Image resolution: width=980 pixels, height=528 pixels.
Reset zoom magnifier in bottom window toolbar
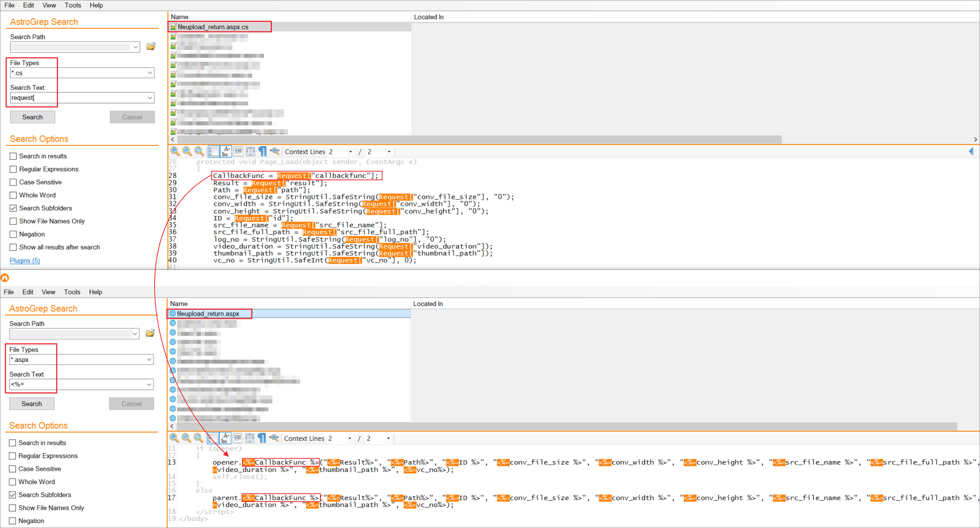pyautogui.click(x=198, y=438)
